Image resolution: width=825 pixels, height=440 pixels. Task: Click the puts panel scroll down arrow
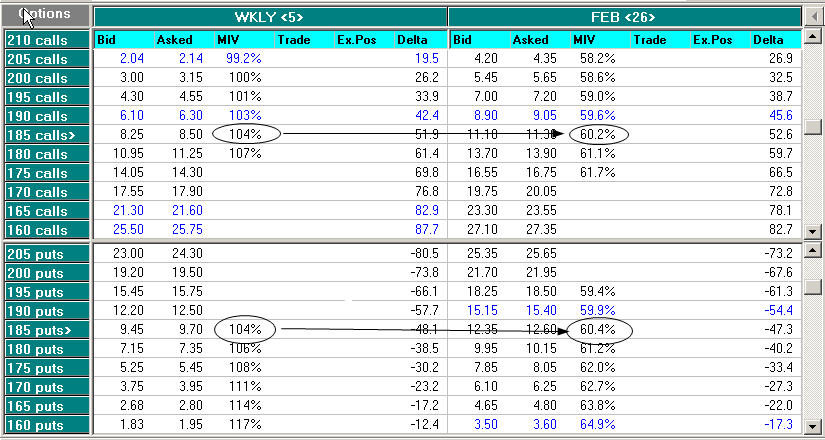pyautogui.click(x=812, y=425)
